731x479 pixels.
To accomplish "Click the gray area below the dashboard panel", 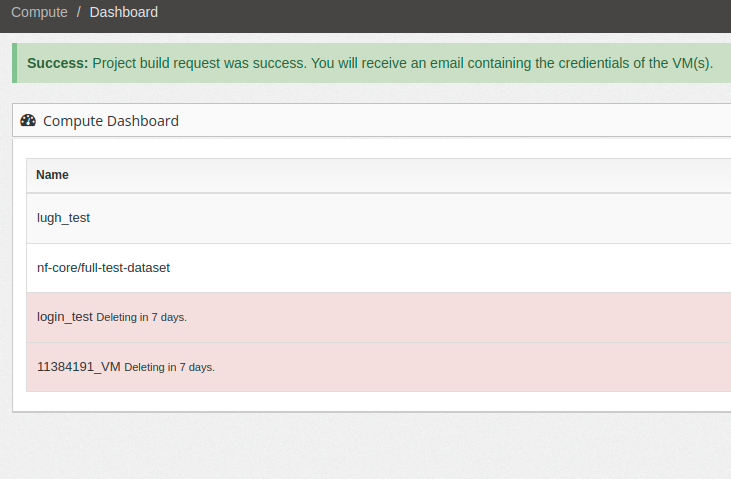I will pyautogui.click(x=366, y=445).
